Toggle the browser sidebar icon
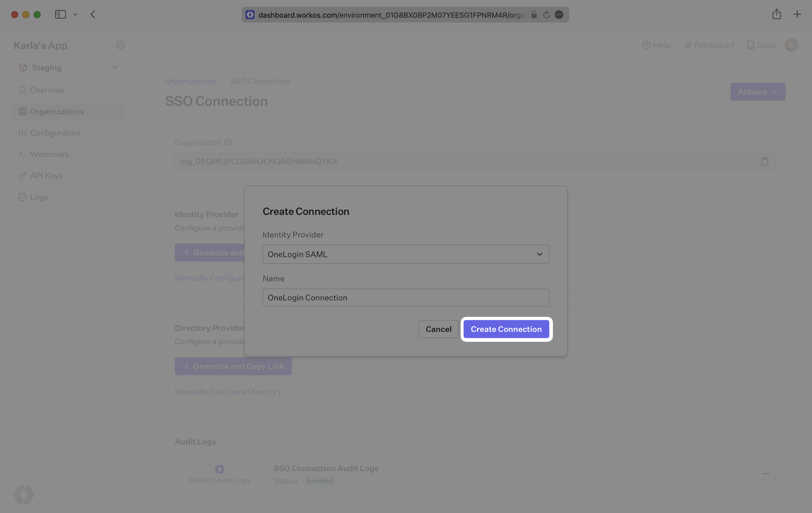812x513 pixels. 60,15
